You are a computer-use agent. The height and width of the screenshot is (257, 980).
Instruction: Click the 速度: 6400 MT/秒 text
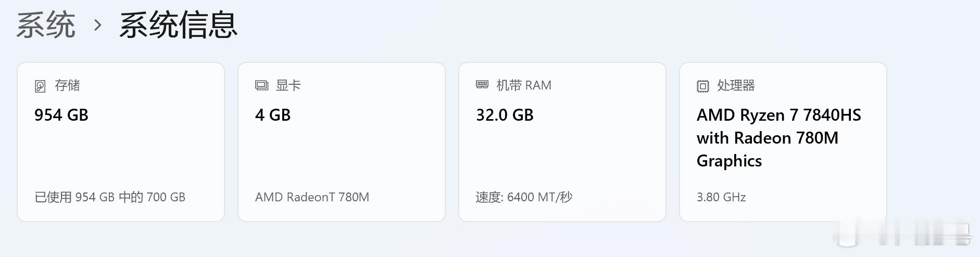pyautogui.click(x=524, y=197)
